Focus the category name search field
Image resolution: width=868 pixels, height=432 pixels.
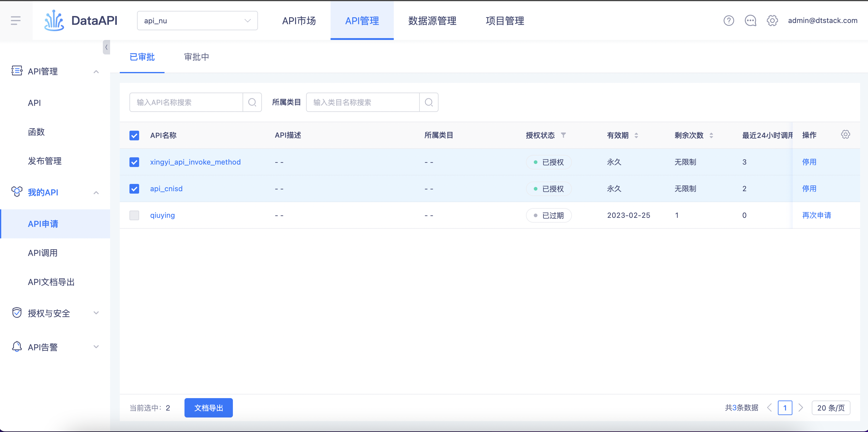pos(363,102)
